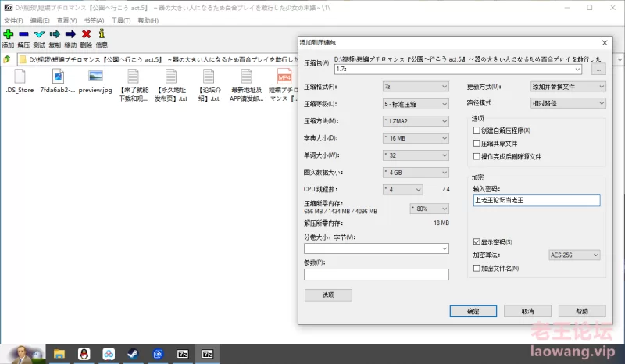Select the 【来了就能下载和观...】 text file
Viewport: 625px width, 364px height.
point(133,77)
